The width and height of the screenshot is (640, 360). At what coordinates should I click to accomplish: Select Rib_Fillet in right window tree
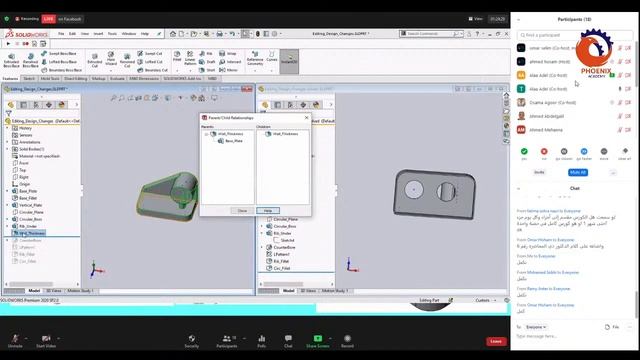coord(278,261)
